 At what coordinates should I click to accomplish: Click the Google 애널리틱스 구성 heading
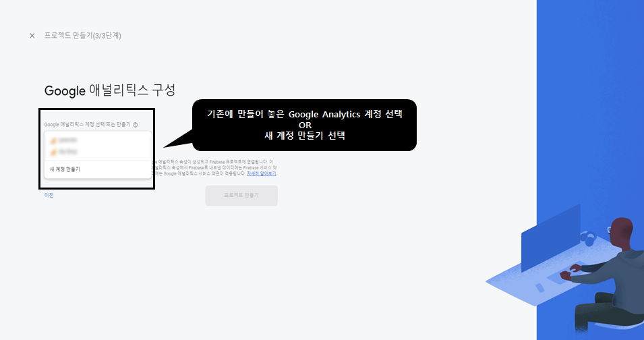click(x=110, y=90)
